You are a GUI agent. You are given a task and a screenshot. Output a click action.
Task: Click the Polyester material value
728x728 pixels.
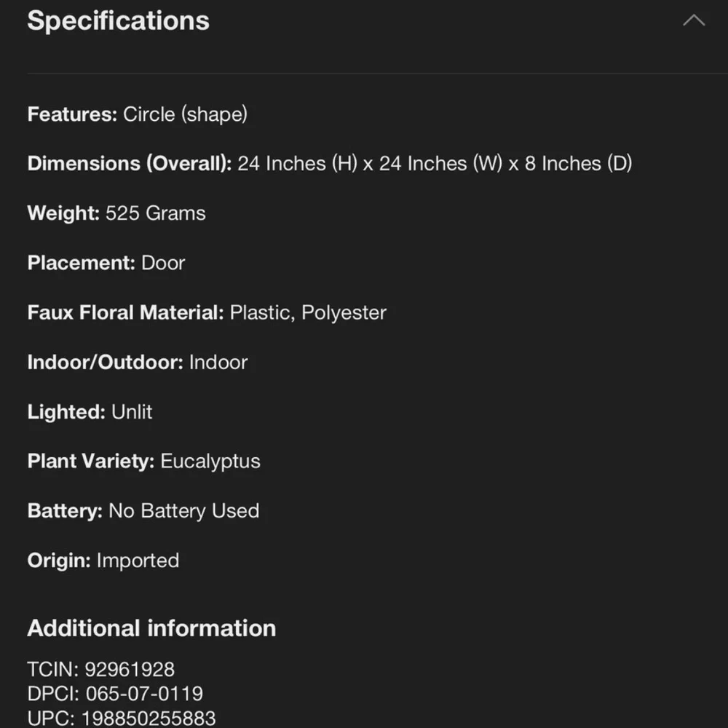(344, 312)
